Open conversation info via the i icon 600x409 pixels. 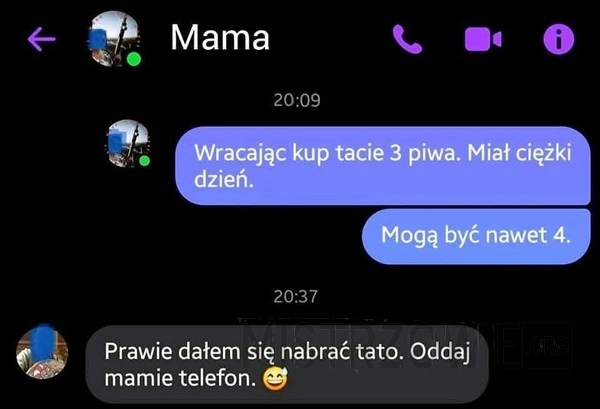click(x=559, y=39)
